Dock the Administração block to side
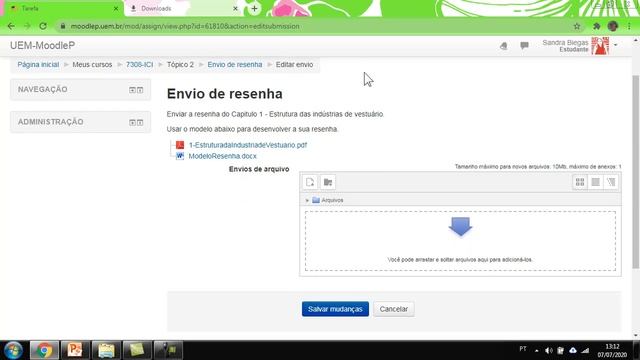640x360 pixels. pos(140,122)
